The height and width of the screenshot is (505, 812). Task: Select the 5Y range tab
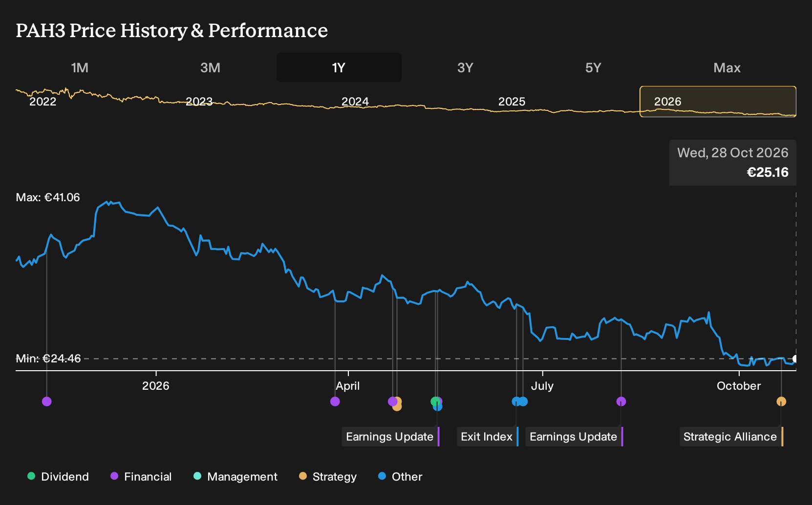click(x=593, y=67)
